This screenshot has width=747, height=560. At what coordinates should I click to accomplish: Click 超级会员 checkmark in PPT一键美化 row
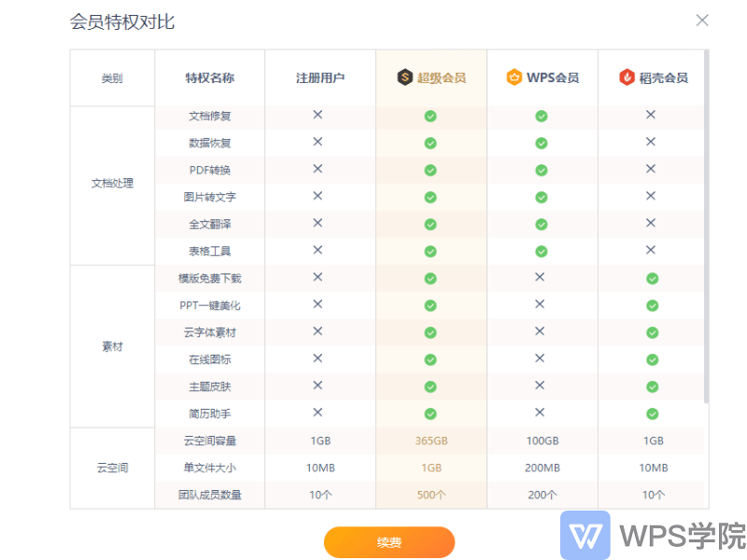430,306
